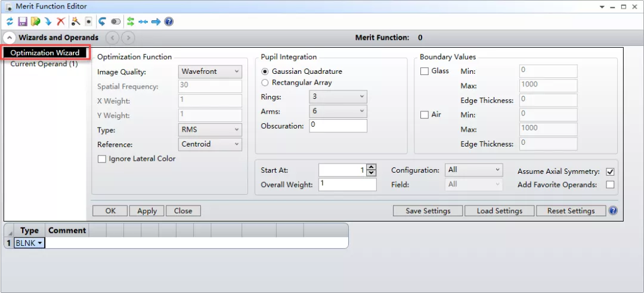Click the open folder load icon
Viewport: 644px width, 293px height.
click(x=35, y=21)
